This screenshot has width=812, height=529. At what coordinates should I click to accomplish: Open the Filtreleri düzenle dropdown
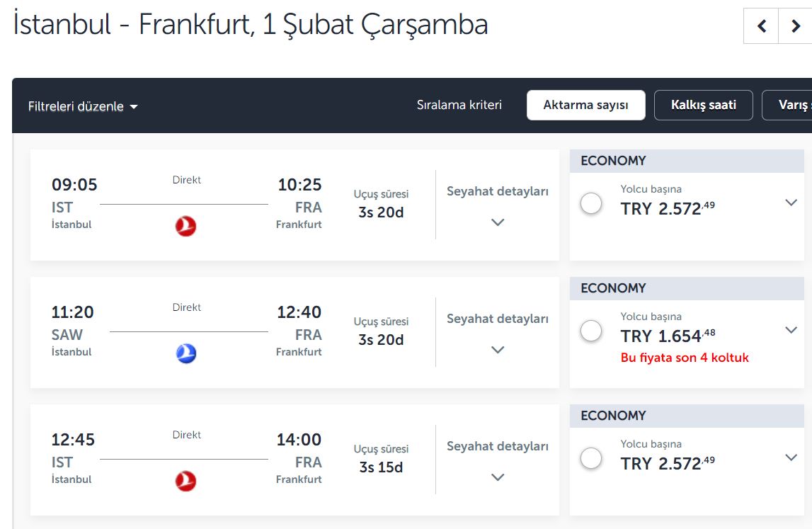coord(83,106)
